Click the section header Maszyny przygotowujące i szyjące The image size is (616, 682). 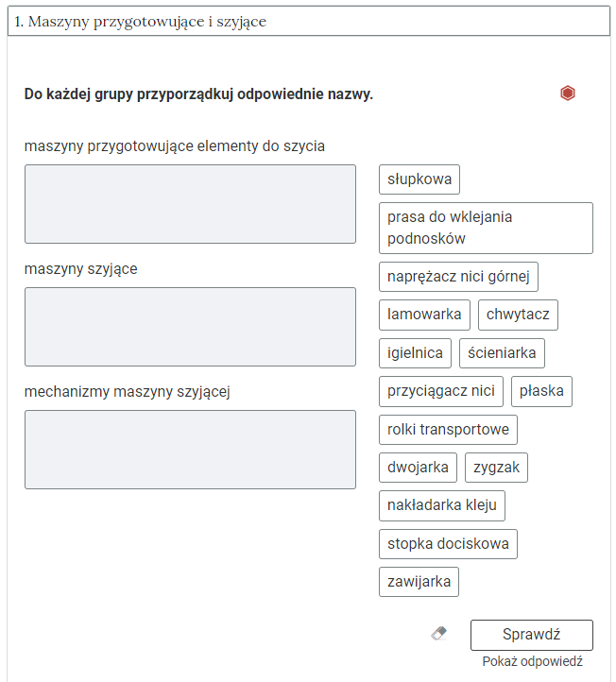(308, 22)
